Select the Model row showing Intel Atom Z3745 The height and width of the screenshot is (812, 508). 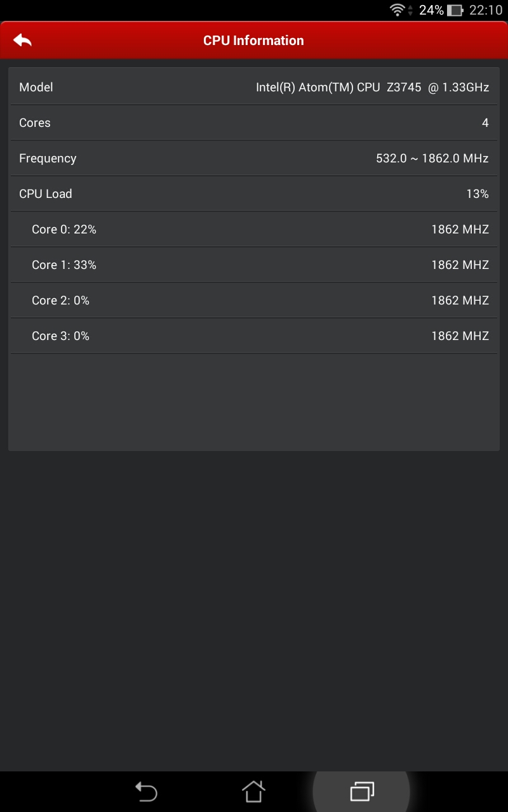(254, 87)
